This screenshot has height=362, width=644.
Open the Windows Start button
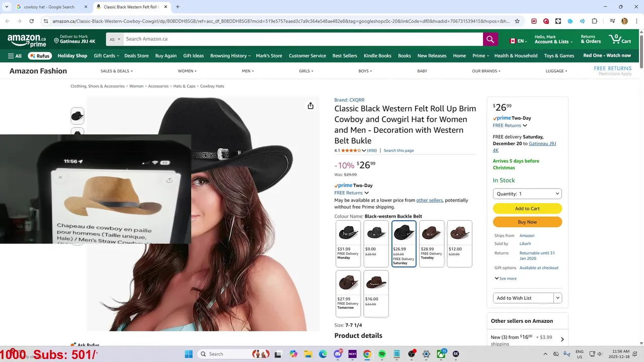pyautogui.click(x=189, y=354)
